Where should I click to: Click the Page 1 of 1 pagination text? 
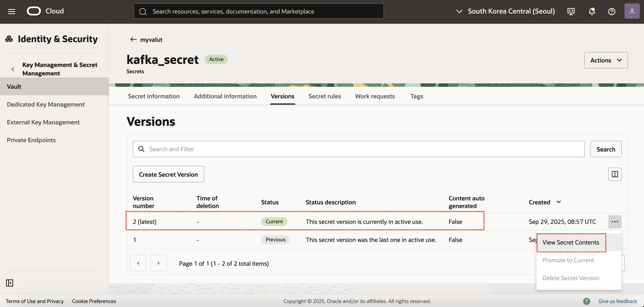(x=224, y=263)
